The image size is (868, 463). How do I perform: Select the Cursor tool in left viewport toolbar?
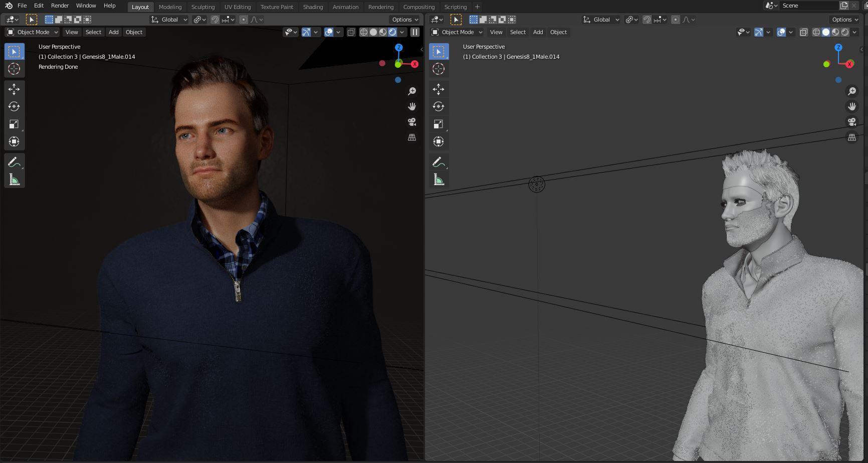tap(14, 69)
